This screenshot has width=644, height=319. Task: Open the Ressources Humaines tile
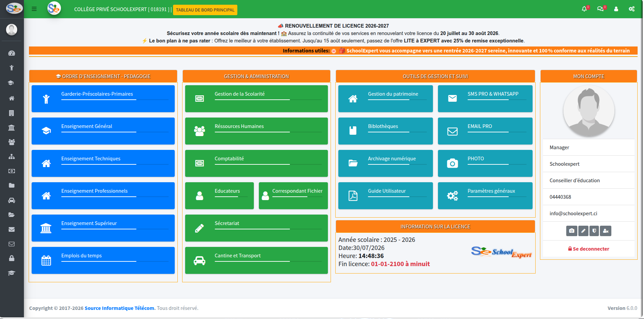coord(257,131)
